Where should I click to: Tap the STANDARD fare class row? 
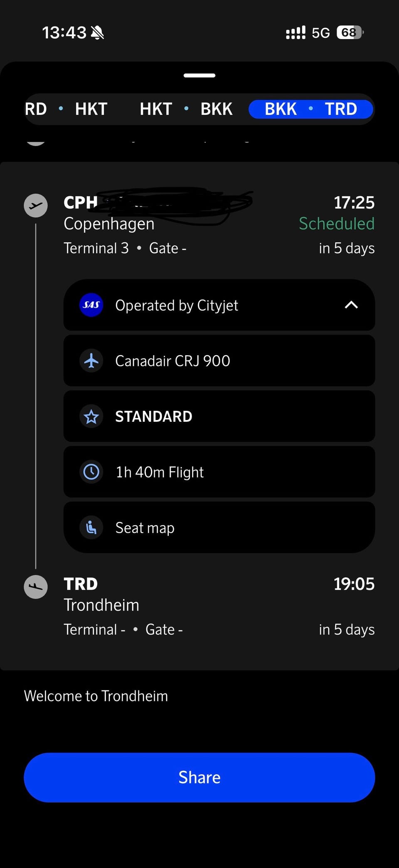tap(219, 416)
